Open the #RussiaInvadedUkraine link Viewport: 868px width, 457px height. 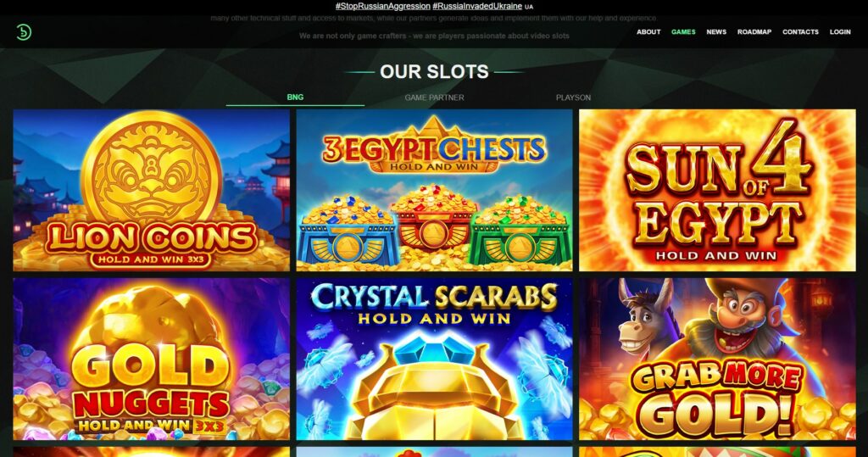coord(477,6)
